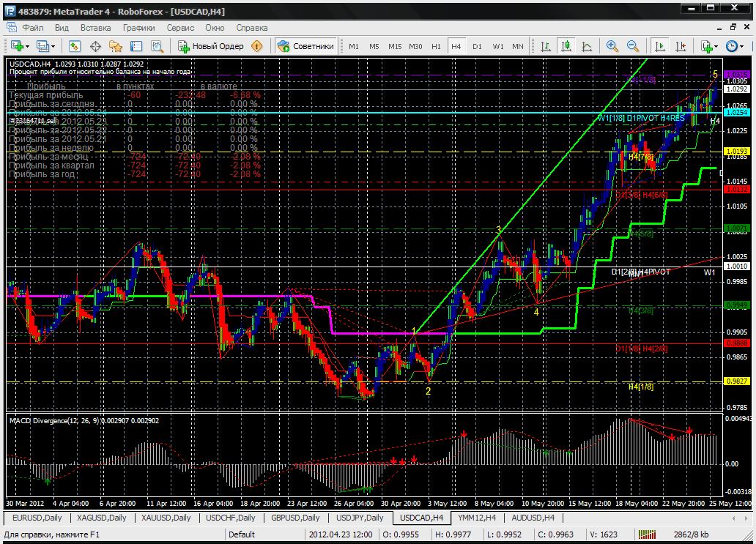Viewport: 756px width, 544px height.
Task: Switch to the USDCHF,Daily chart tab
Action: tap(231, 518)
